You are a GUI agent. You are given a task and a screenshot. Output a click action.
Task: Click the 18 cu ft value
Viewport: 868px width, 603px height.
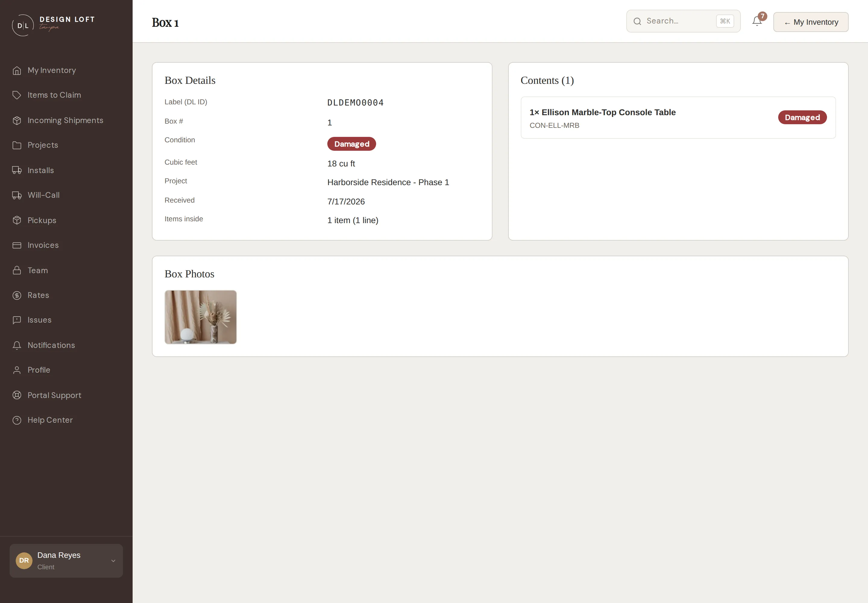[x=341, y=164]
